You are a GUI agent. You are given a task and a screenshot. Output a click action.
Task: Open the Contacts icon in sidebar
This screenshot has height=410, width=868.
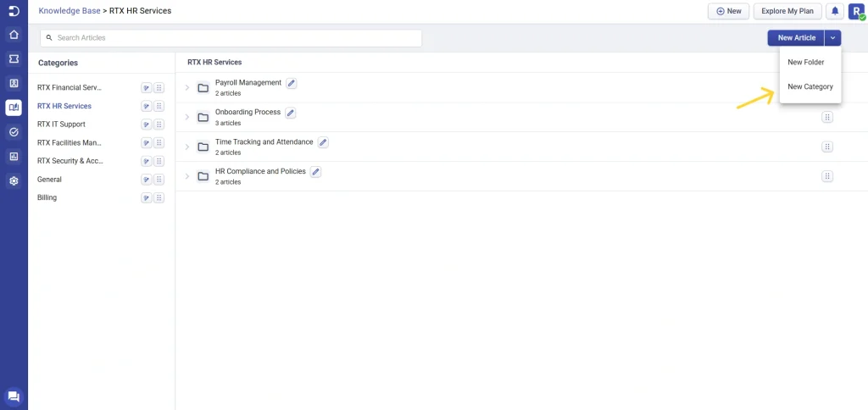14,84
